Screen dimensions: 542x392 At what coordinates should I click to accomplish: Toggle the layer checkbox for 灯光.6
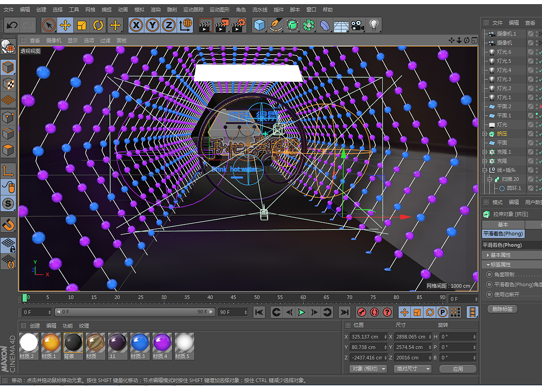pyautogui.click(x=531, y=52)
